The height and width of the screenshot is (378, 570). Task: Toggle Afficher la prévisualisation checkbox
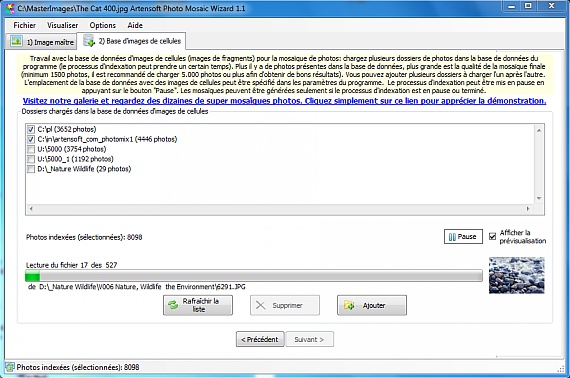(x=492, y=236)
